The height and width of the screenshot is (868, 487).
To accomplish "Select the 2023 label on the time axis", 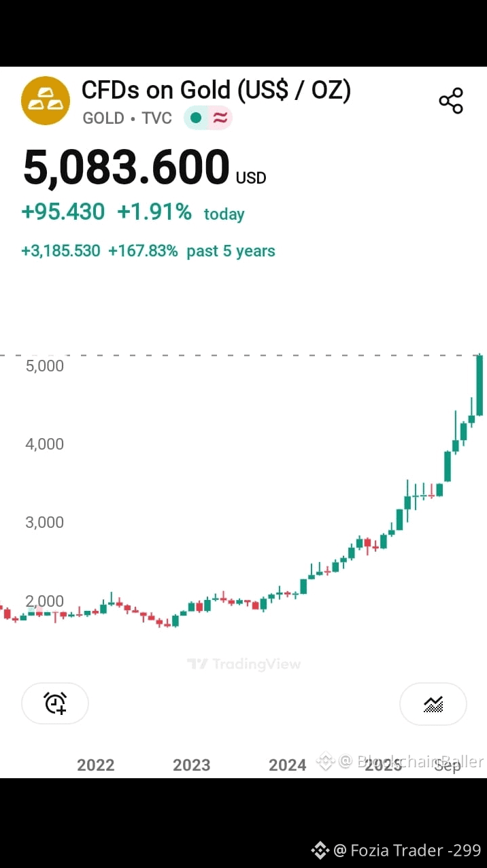I will tap(191, 765).
